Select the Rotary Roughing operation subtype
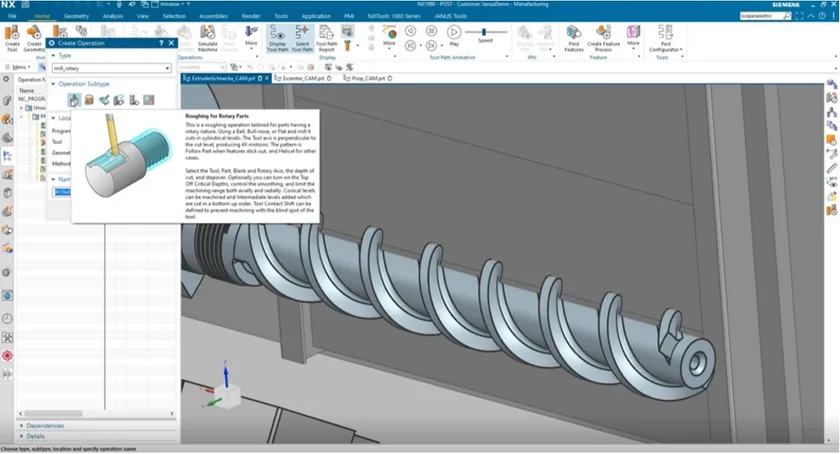Image resolution: width=840 pixels, height=454 pixels. 74,100
